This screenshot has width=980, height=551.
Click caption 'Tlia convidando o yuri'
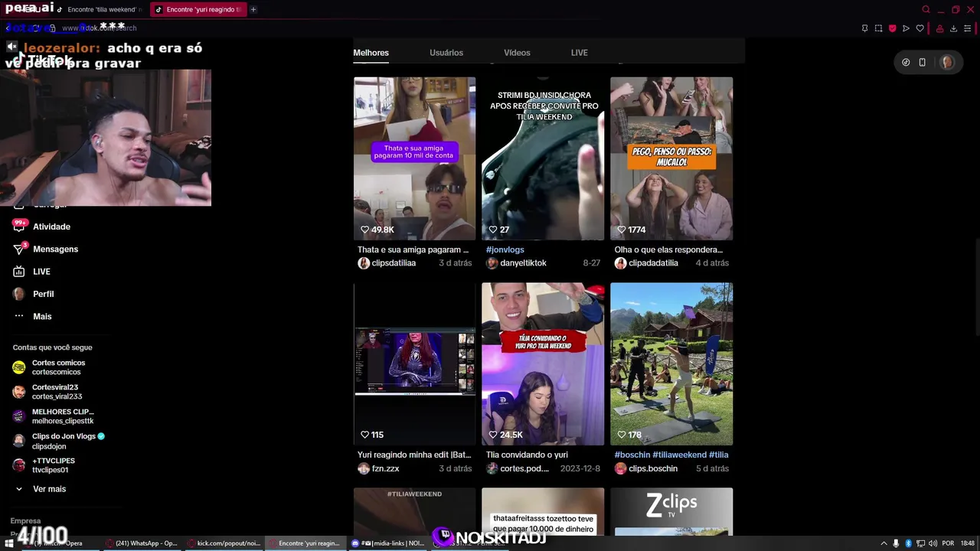coord(527,455)
